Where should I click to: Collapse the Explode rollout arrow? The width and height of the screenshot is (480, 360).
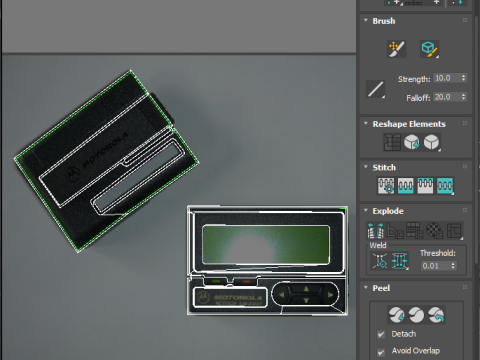coord(366,211)
